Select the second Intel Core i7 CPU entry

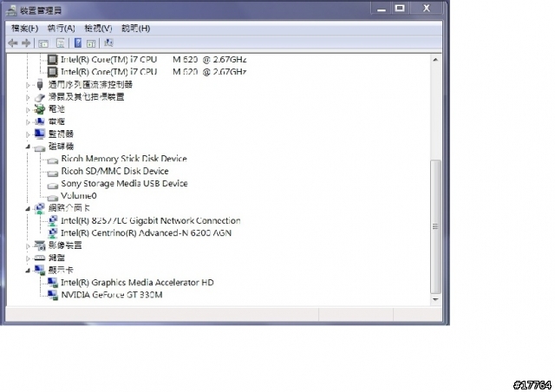[x=153, y=72]
